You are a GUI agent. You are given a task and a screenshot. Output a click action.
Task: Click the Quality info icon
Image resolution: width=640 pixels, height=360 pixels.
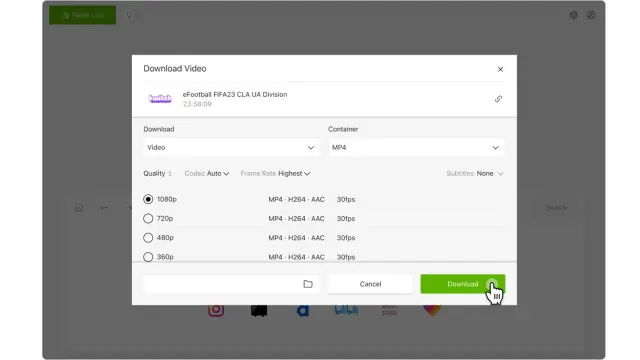tap(170, 173)
